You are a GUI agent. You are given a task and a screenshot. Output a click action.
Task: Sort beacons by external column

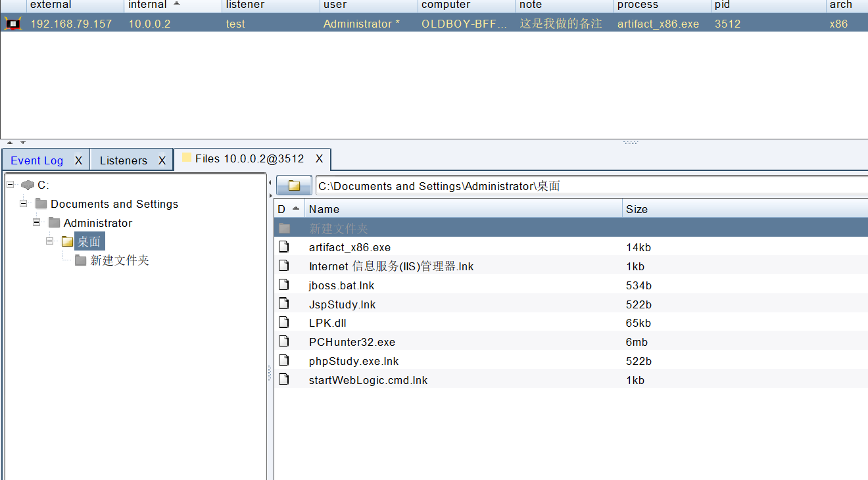click(x=75, y=5)
